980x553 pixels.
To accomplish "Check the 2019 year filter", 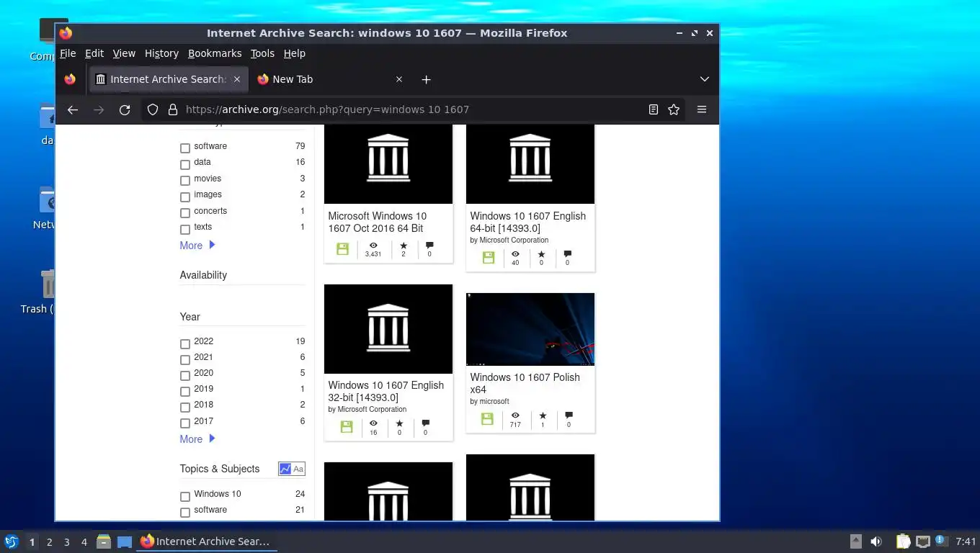I will pyautogui.click(x=185, y=391).
